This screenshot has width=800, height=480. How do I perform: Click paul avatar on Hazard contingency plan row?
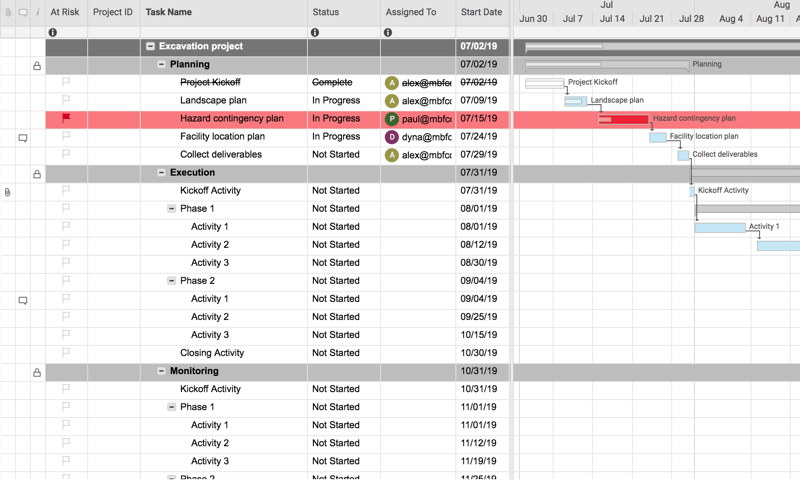[x=391, y=119]
